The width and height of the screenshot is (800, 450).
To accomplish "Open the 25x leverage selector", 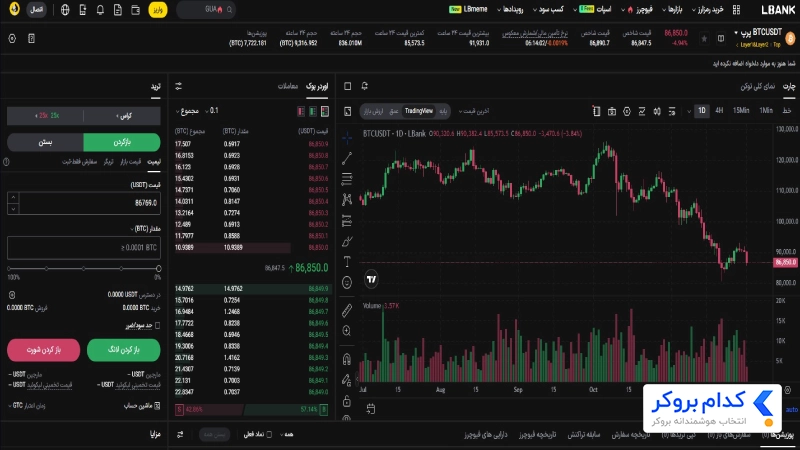I will (x=45, y=116).
